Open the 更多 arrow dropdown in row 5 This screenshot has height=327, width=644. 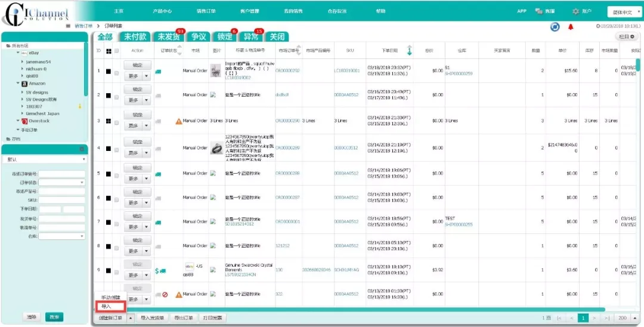147,179
